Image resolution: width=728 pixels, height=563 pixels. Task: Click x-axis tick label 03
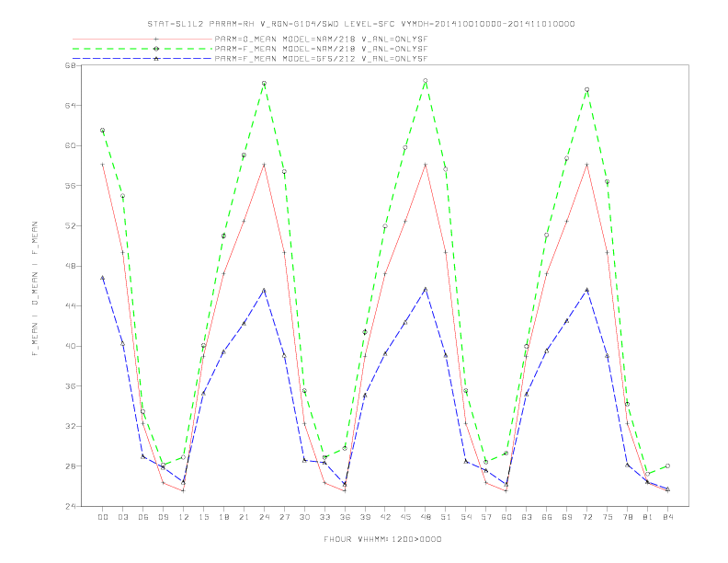click(x=122, y=517)
